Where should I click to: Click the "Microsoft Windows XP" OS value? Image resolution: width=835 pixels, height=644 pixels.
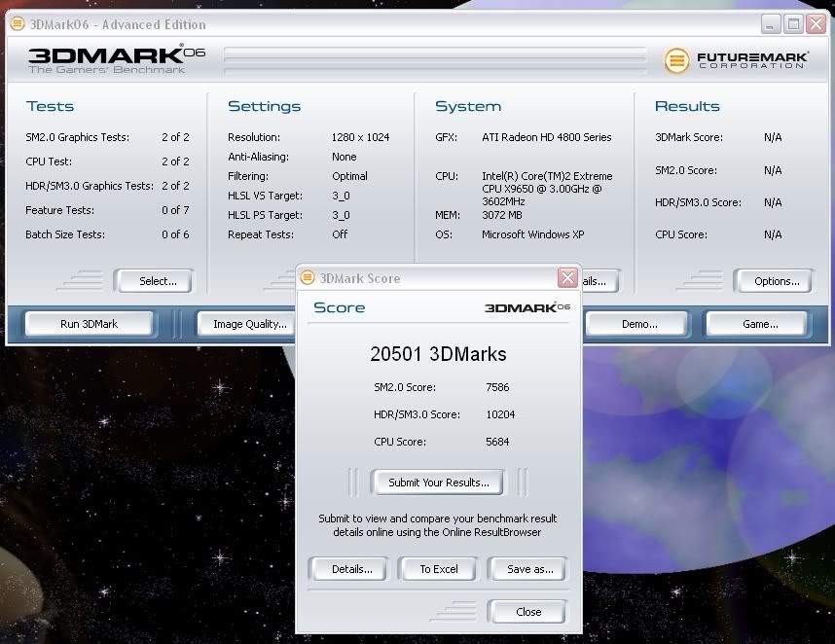click(532, 234)
